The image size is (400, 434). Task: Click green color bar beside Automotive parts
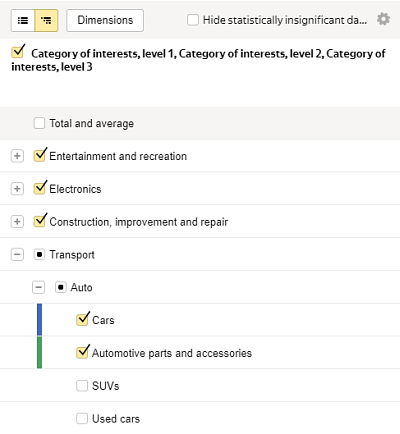coord(39,352)
